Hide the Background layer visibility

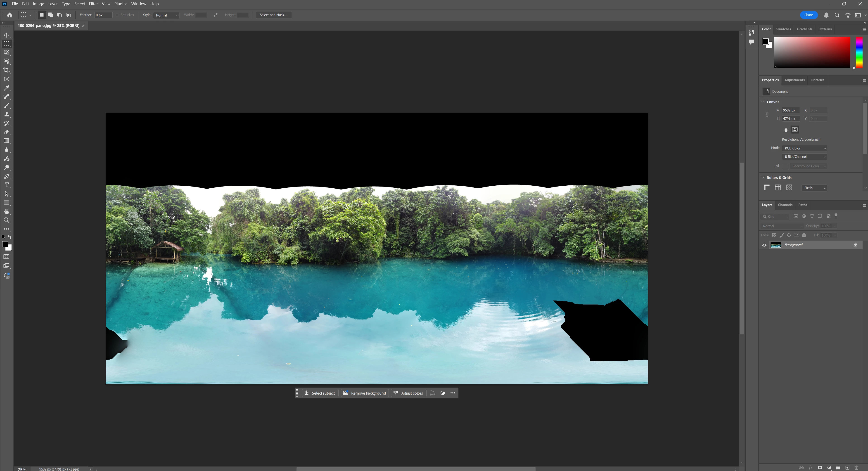coord(764,245)
